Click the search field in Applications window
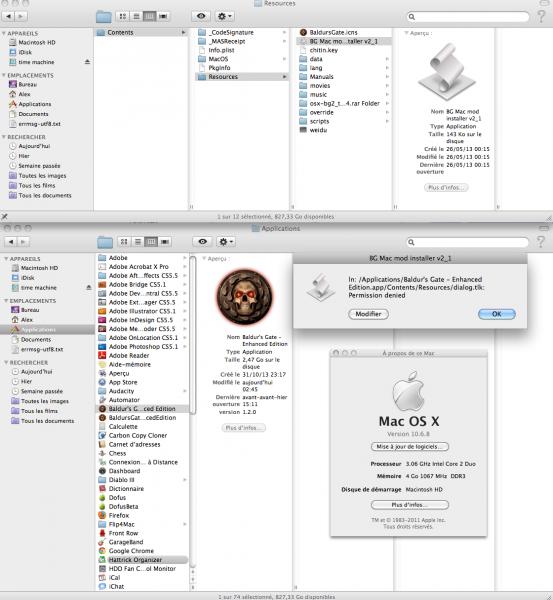 467,242
